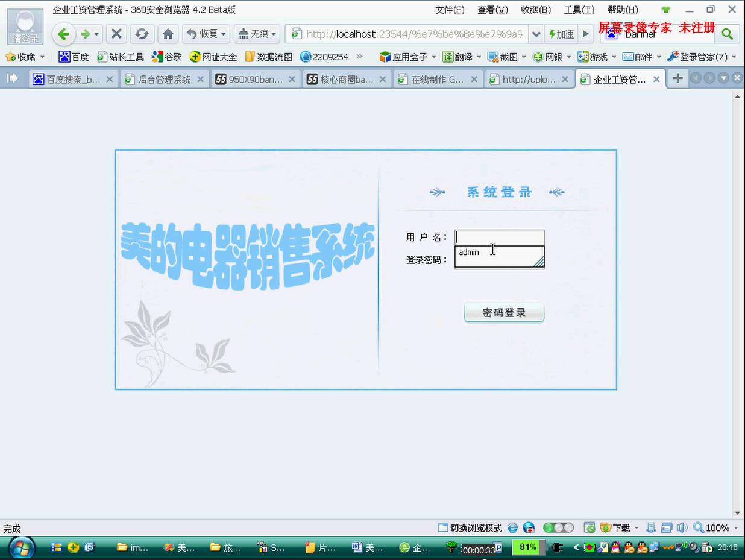Toggle the green status bar switch
This screenshot has width=745, height=560.
pos(558,528)
